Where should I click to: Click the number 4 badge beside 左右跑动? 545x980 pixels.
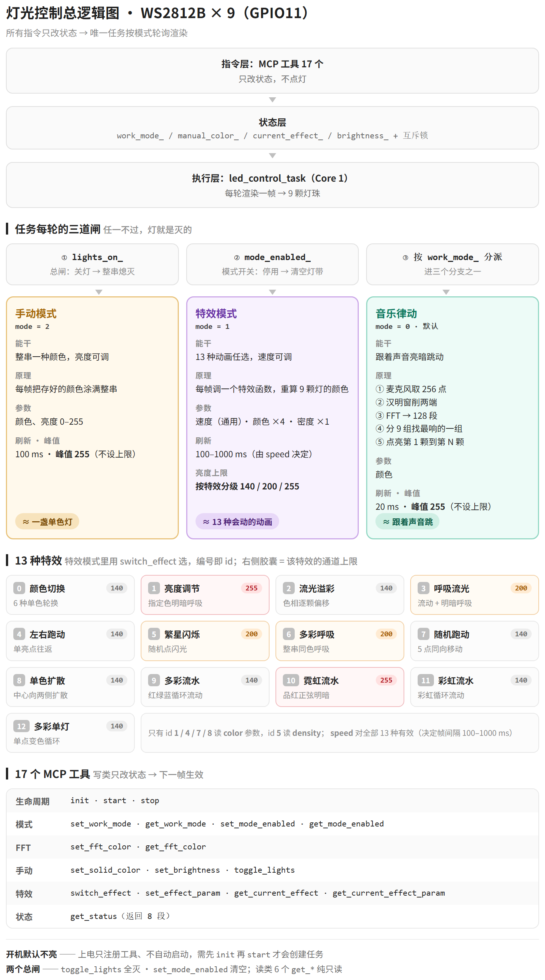(x=19, y=634)
